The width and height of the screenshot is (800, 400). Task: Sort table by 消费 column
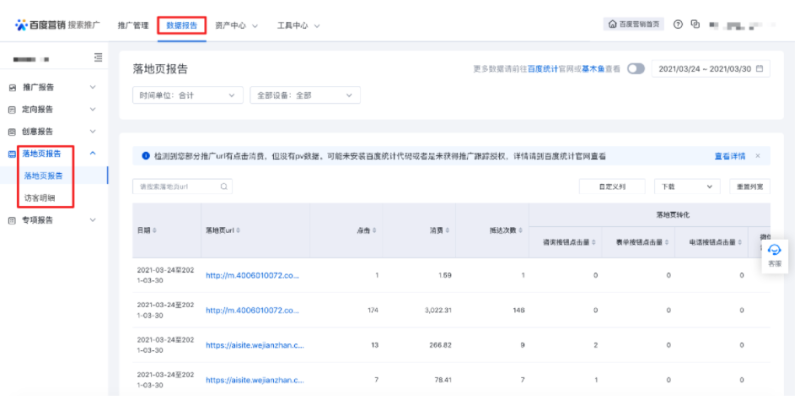pyautogui.click(x=447, y=231)
